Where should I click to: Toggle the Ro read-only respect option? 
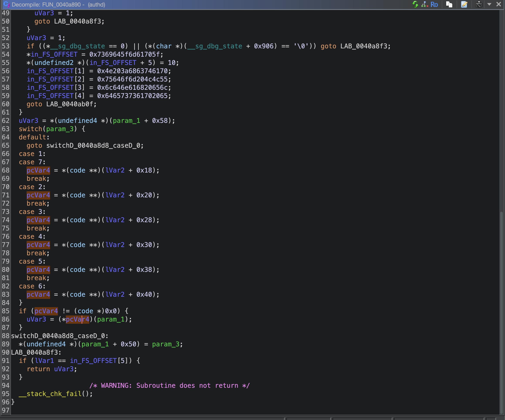(434, 4)
